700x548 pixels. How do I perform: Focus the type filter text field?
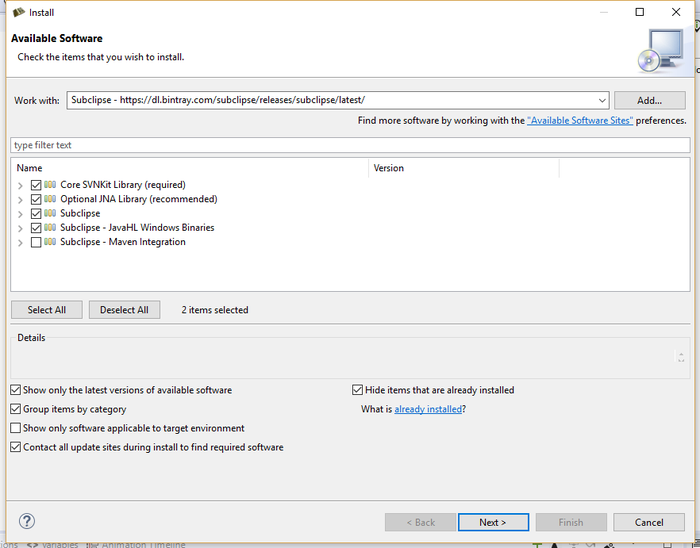click(350, 145)
